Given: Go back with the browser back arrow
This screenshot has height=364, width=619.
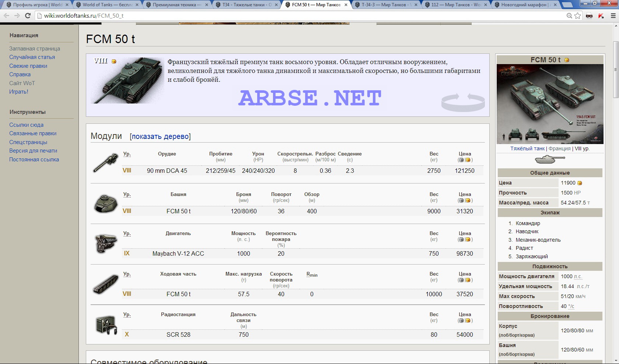Looking at the screenshot, I should [x=7, y=16].
